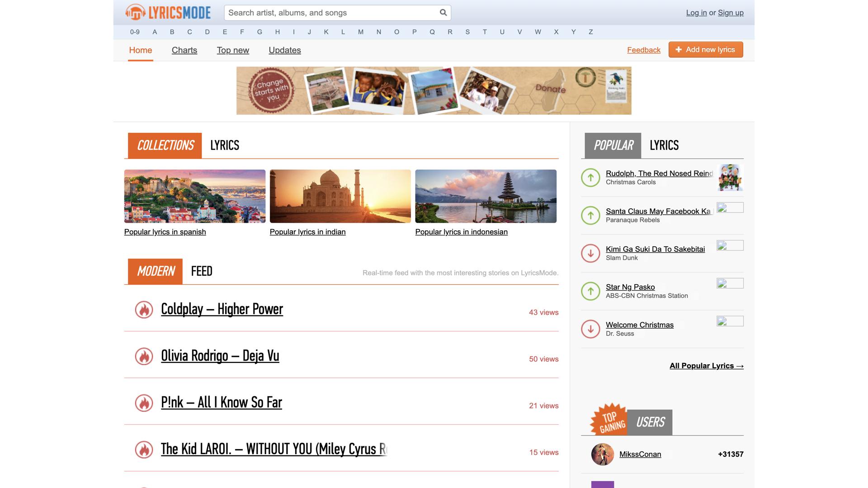Click red down arrow beside Kimi Ga Suki
Screen dimensions: 868x488
click(x=590, y=253)
